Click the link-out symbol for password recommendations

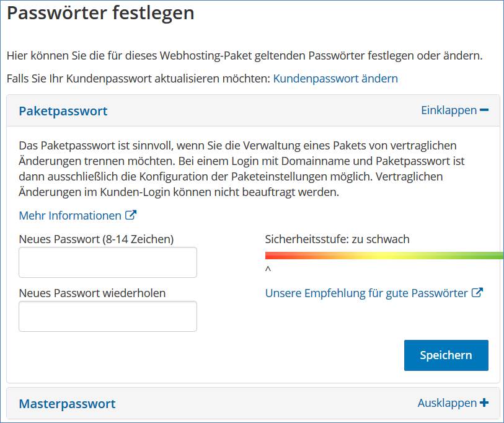pos(478,292)
